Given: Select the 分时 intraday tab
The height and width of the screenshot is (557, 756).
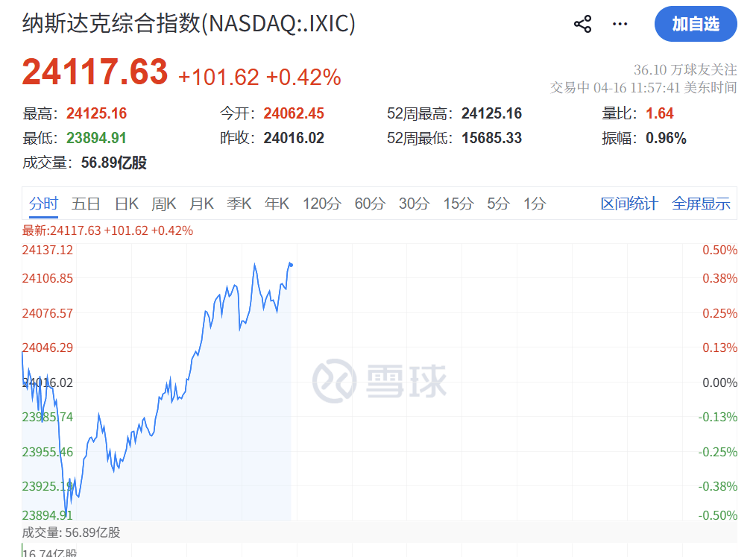Looking at the screenshot, I should pyautogui.click(x=44, y=203).
